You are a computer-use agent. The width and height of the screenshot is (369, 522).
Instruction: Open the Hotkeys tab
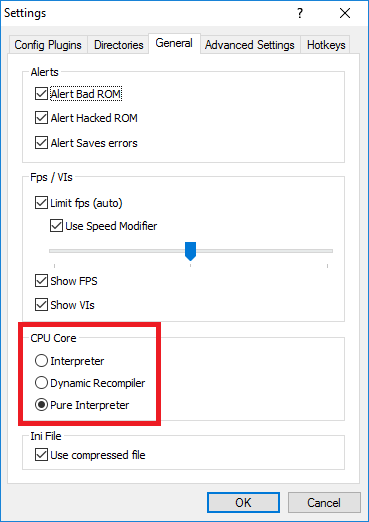[326, 45]
